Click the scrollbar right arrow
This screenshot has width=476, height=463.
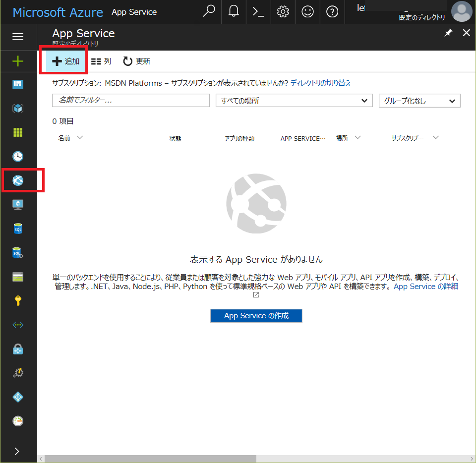[x=473, y=459]
